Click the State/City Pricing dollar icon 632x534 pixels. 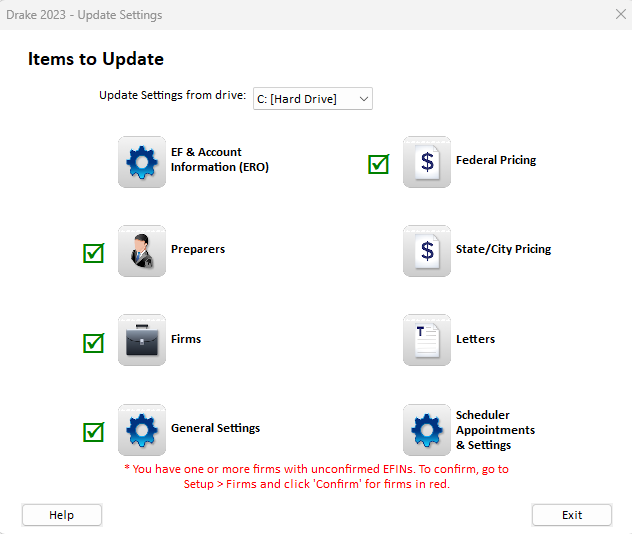pyautogui.click(x=427, y=251)
